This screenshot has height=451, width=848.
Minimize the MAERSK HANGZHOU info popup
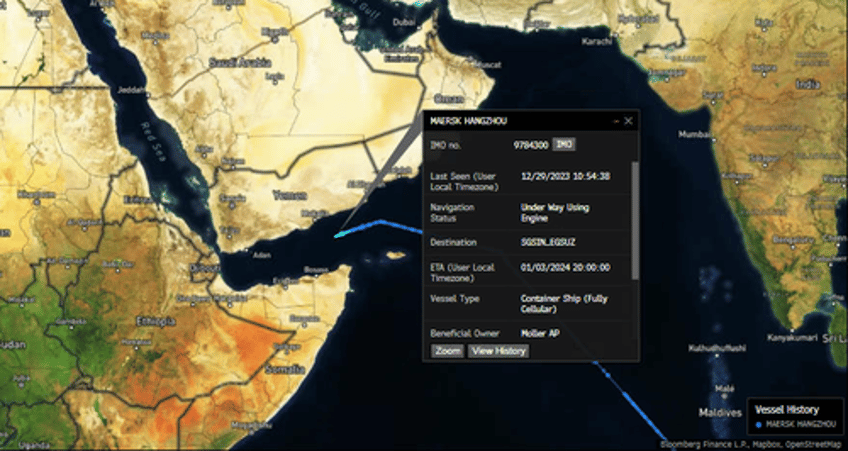pos(616,122)
